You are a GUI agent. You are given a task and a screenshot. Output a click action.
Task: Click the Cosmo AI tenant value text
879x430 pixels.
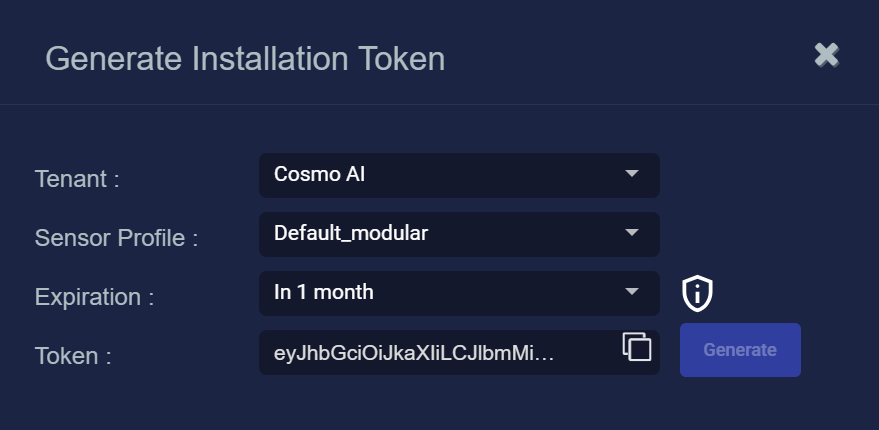point(319,175)
